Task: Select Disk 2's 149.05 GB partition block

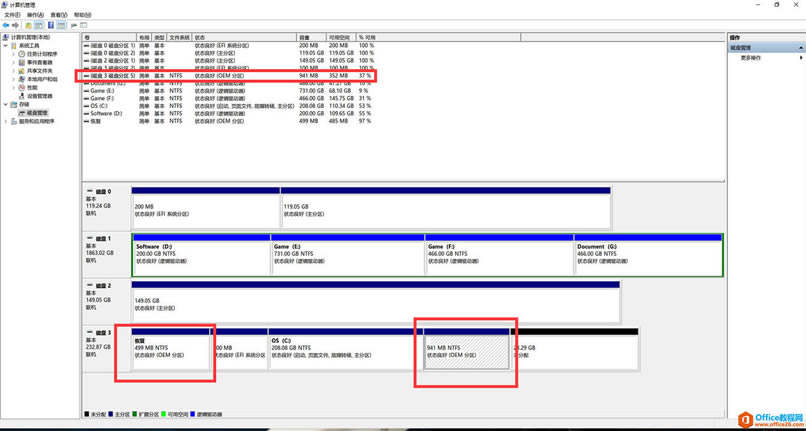Action: (x=376, y=302)
